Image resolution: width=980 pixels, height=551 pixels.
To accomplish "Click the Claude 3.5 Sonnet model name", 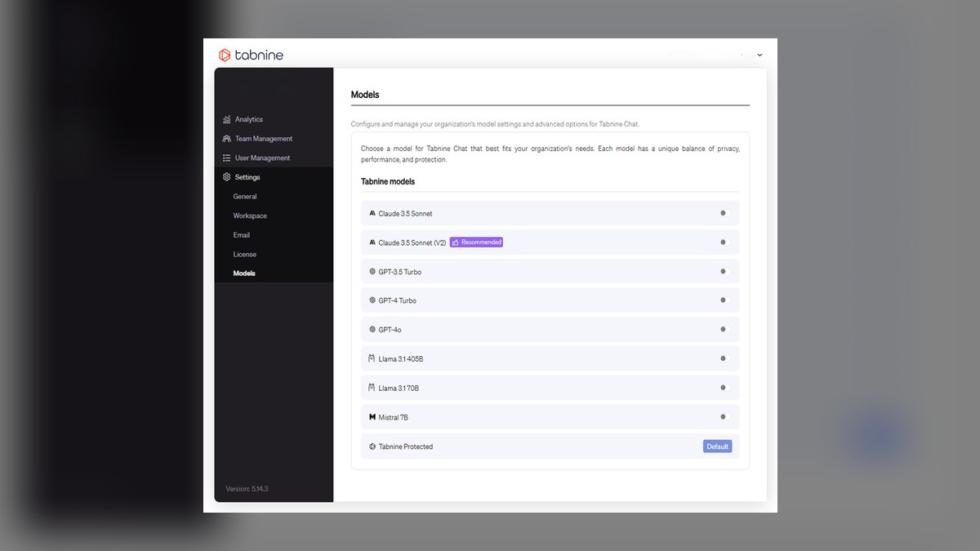I will (x=406, y=214).
